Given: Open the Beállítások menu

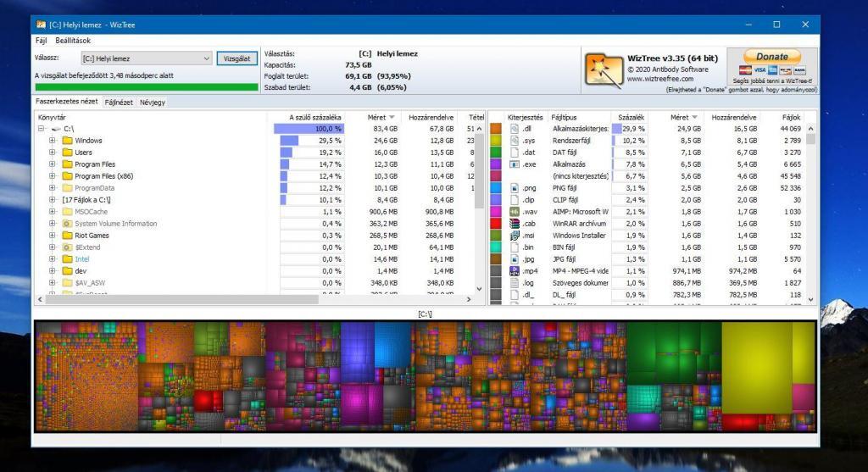Looking at the screenshot, I should (x=73, y=40).
